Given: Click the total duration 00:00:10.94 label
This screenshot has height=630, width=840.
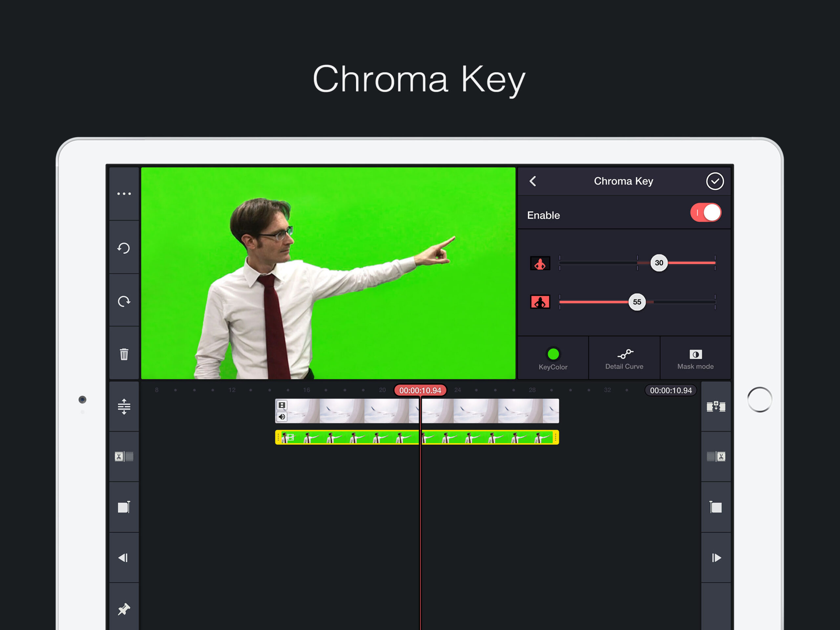Looking at the screenshot, I should click(x=671, y=390).
